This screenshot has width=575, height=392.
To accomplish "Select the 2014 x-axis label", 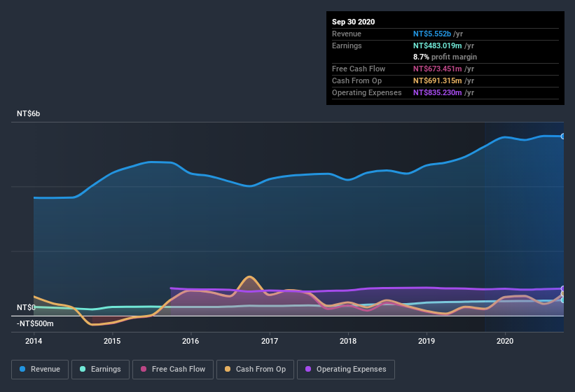I will 34,342.
